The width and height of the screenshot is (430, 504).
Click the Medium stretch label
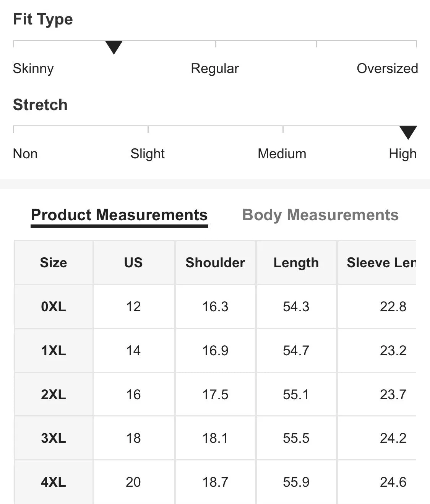(x=282, y=154)
